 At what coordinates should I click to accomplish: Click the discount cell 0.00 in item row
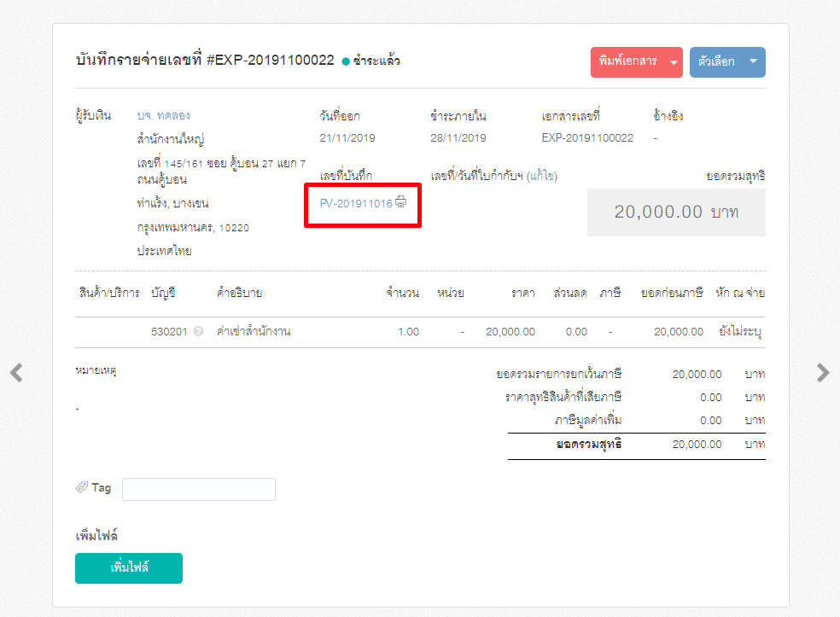tap(576, 331)
